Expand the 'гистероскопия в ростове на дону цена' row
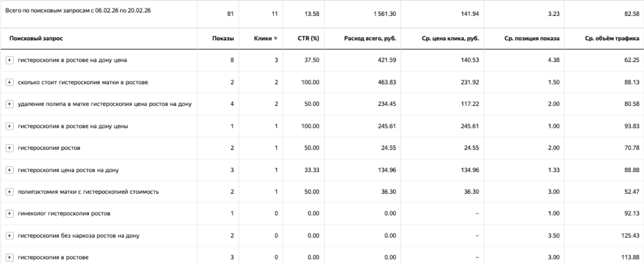This screenshot has width=644, height=265. (9, 60)
